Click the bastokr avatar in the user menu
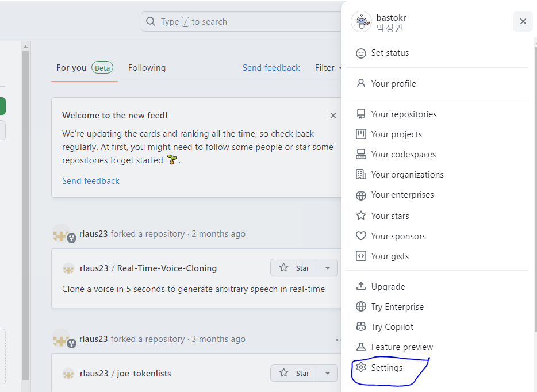Image resolution: width=537 pixels, height=392 pixels. (361, 22)
